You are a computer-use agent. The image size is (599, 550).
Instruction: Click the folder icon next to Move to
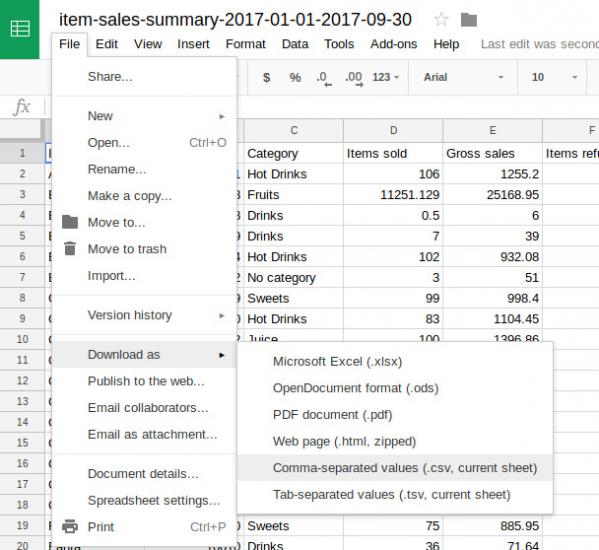pos(70,222)
